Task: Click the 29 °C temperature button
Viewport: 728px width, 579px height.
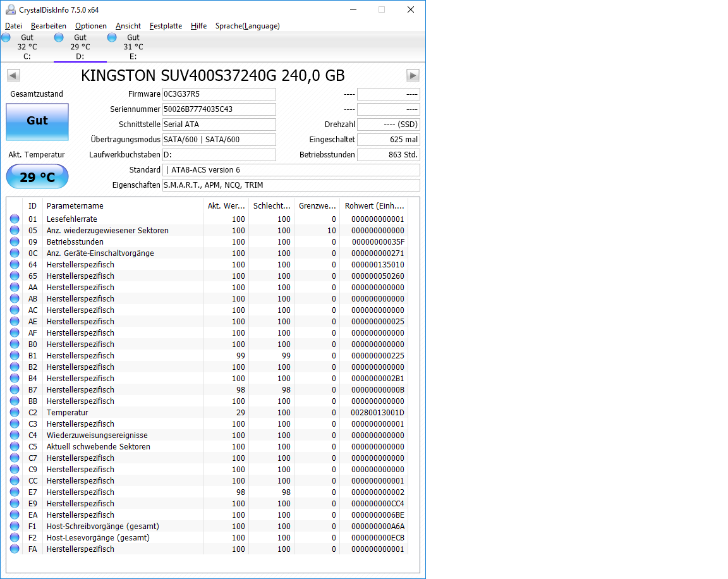Action: 37,177
